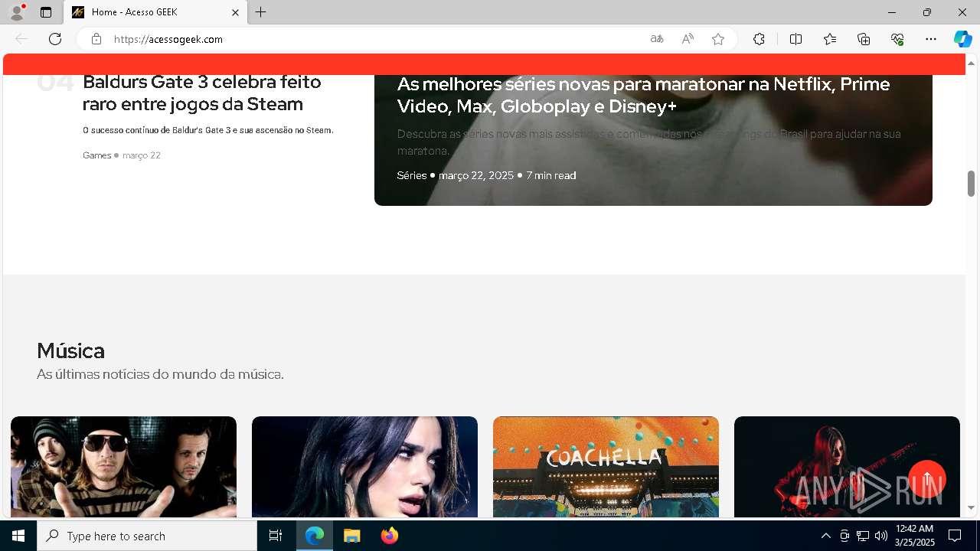Show translate options icon
This screenshot has width=980, height=551.
click(x=657, y=39)
